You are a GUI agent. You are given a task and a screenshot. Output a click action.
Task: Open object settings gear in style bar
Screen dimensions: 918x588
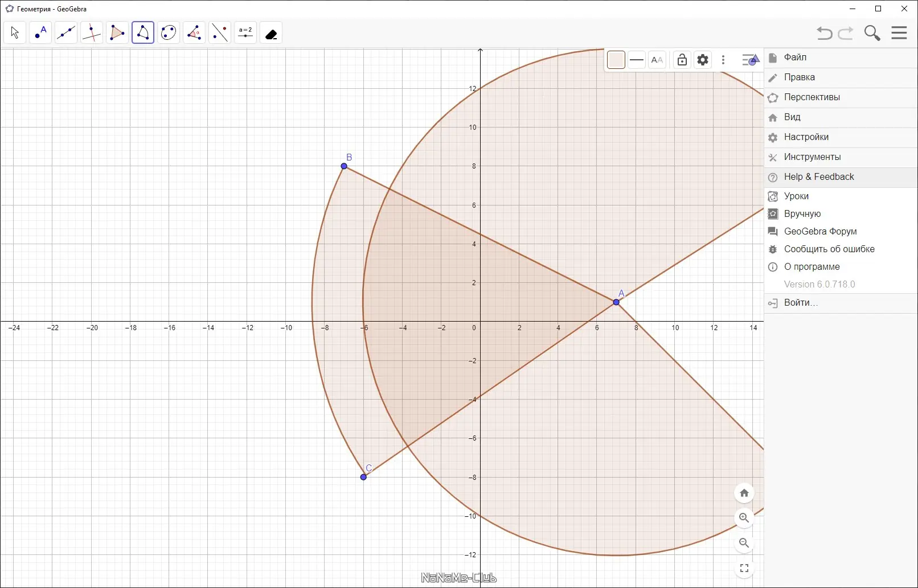(x=703, y=60)
